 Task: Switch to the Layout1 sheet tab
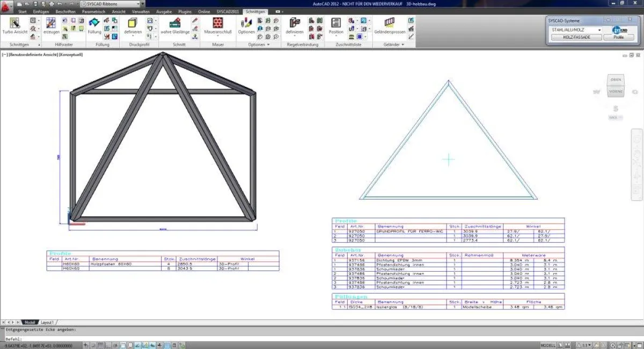pos(47,322)
